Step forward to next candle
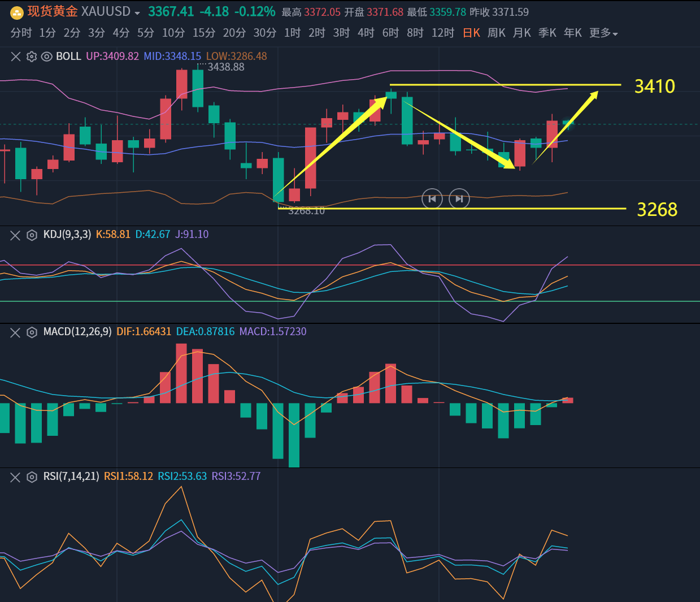Screen dimensions: 700x602 [x=459, y=198]
